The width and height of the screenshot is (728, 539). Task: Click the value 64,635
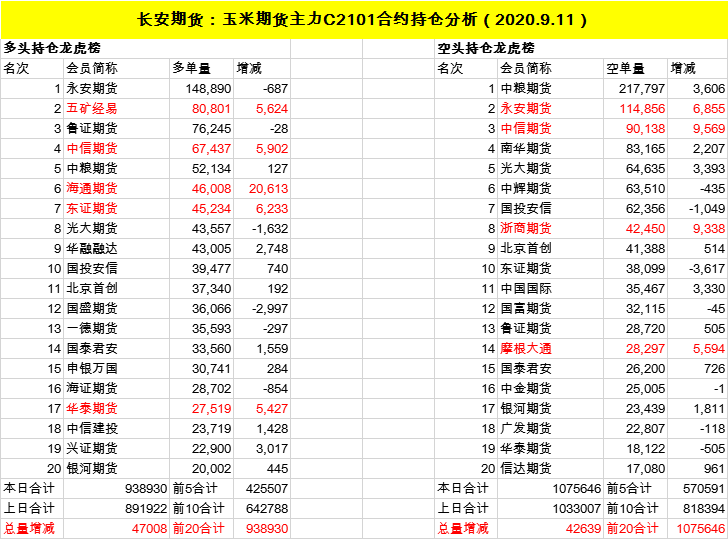tap(636, 168)
